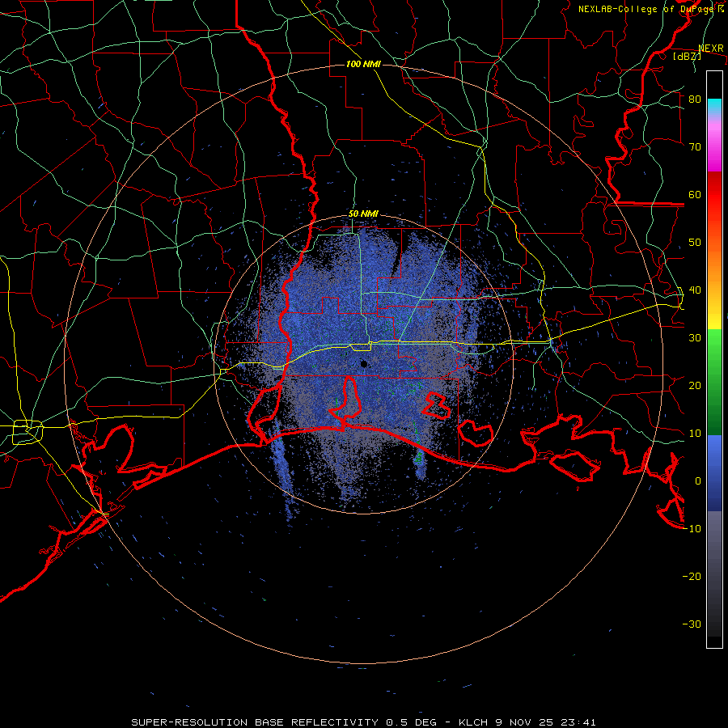Click the 60 value on the dBZ scale
The image size is (728, 728).
[x=695, y=195]
